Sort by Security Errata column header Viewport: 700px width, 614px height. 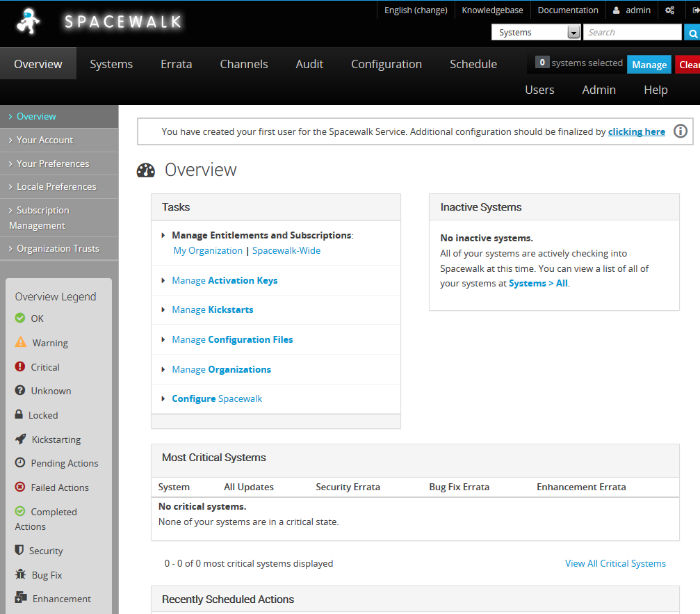coord(348,487)
